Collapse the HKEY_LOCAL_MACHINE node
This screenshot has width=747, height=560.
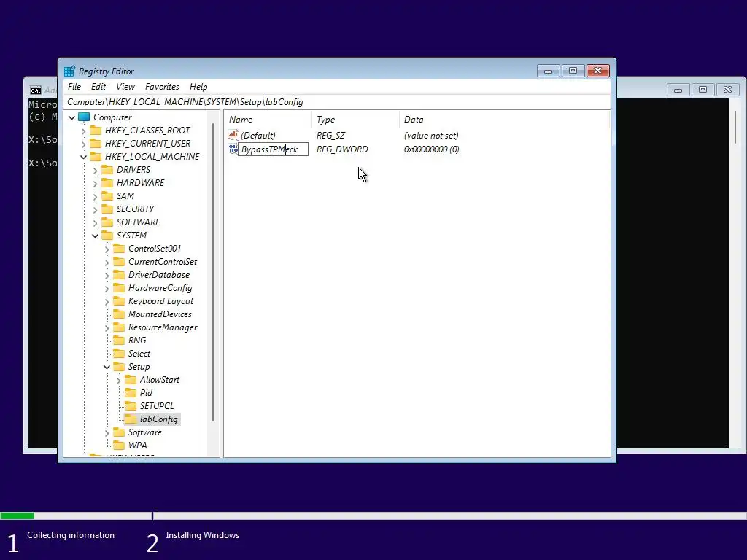(x=84, y=157)
